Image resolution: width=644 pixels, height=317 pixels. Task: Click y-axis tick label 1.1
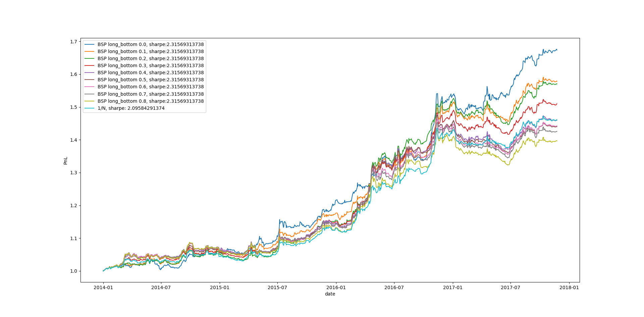73,238
